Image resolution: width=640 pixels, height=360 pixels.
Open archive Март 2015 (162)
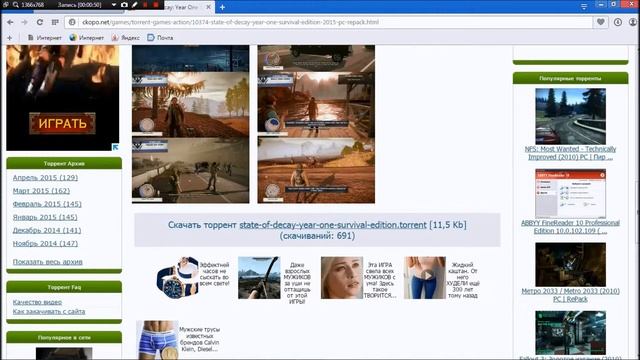pyautogui.click(x=41, y=191)
